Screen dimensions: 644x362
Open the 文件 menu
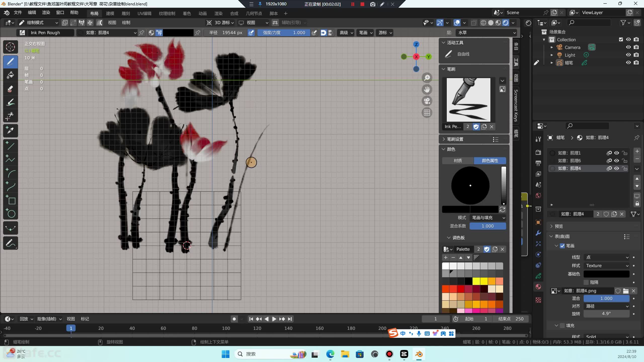[18, 13]
